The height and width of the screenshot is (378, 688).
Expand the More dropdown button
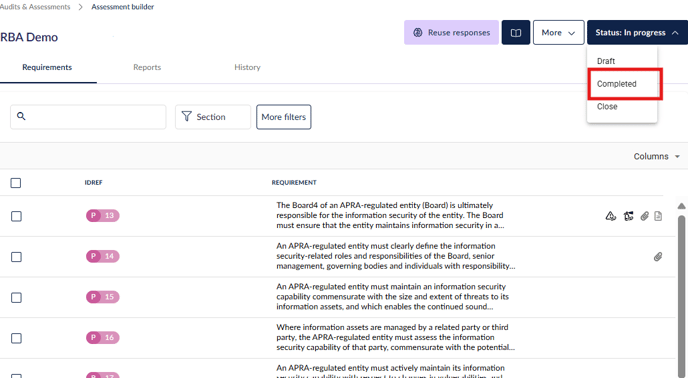pos(558,32)
